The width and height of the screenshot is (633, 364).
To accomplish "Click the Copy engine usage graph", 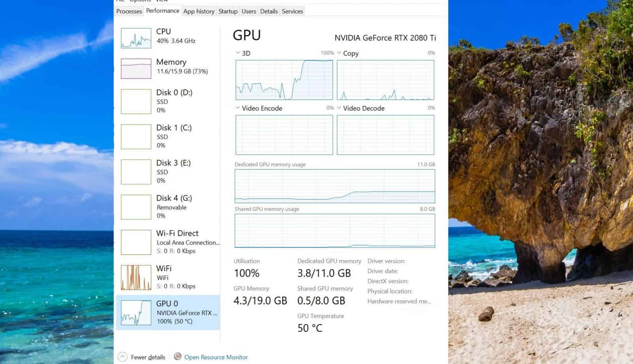I will [x=385, y=80].
